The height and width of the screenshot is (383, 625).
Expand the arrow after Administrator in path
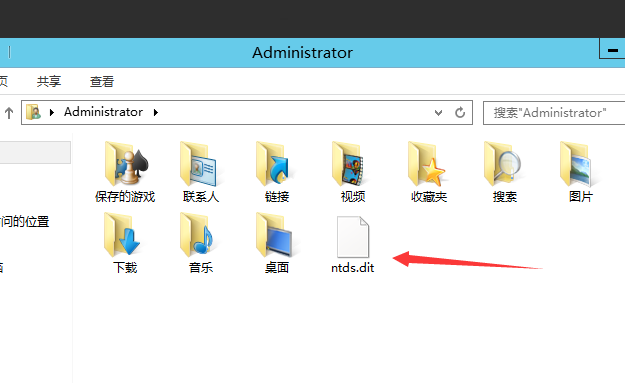tap(156, 113)
